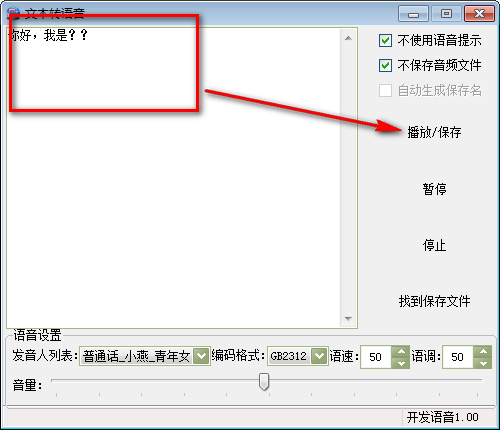This screenshot has height=430, width=500.
Task: Click the 语调 value field
Action: 458,357
